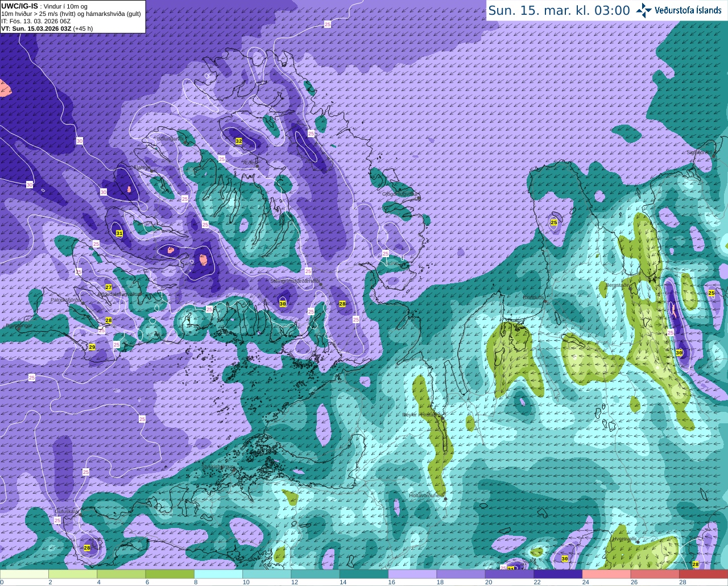This screenshot has width=728, height=586.
Task: Click the Hveravellir station label
Action: pos(624,539)
